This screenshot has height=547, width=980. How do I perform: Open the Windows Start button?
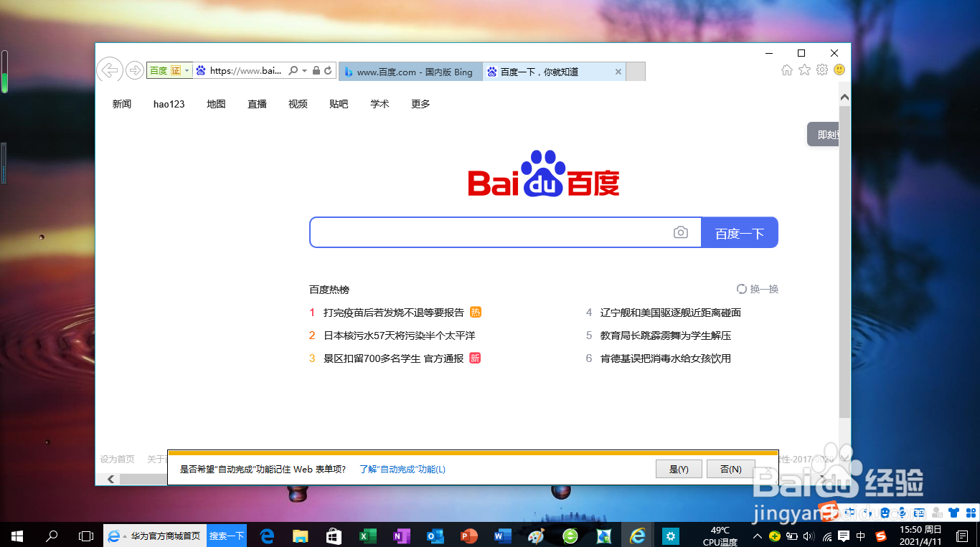tap(17, 536)
